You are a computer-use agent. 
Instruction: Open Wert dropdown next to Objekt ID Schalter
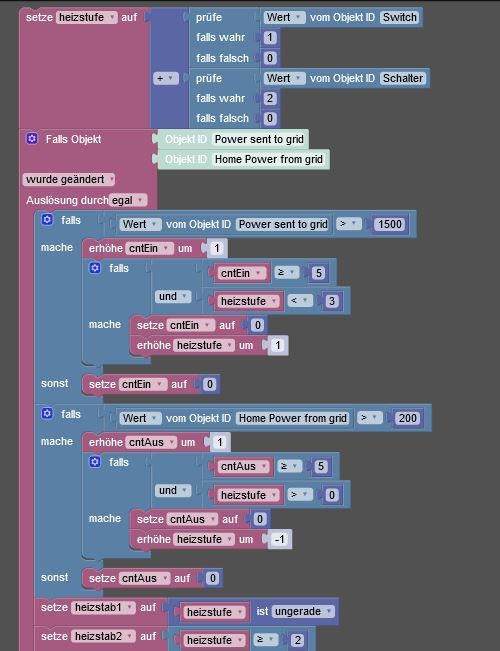[x=284, y=78]
